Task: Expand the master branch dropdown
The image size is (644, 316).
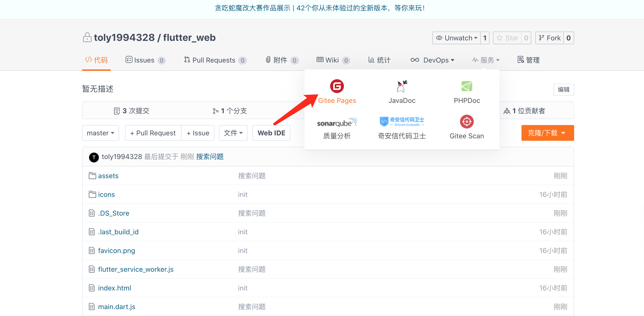Action: click(x=101, y=133)
